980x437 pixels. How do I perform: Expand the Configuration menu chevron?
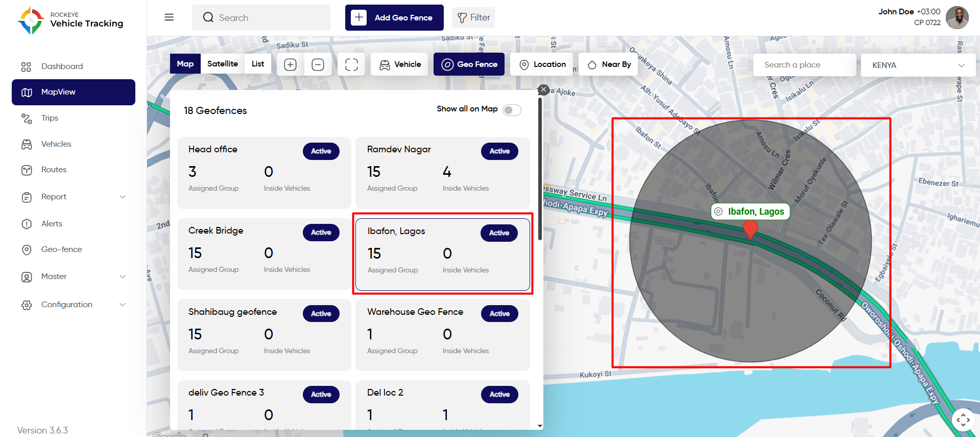pos(123,305)
